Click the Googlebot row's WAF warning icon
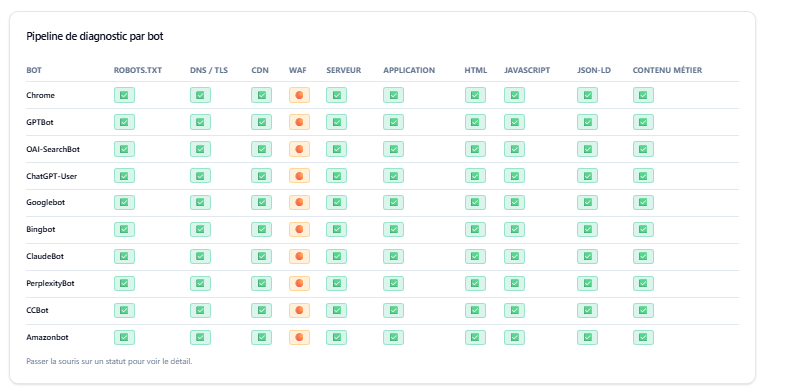This screenshot has width=796, height=392. (x=300, y=203)
